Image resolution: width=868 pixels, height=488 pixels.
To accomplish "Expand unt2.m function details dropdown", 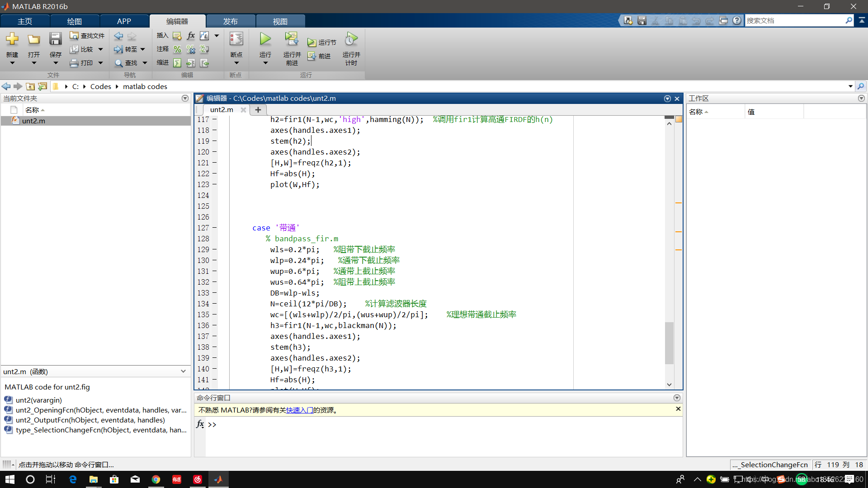I will coord(183,371).
